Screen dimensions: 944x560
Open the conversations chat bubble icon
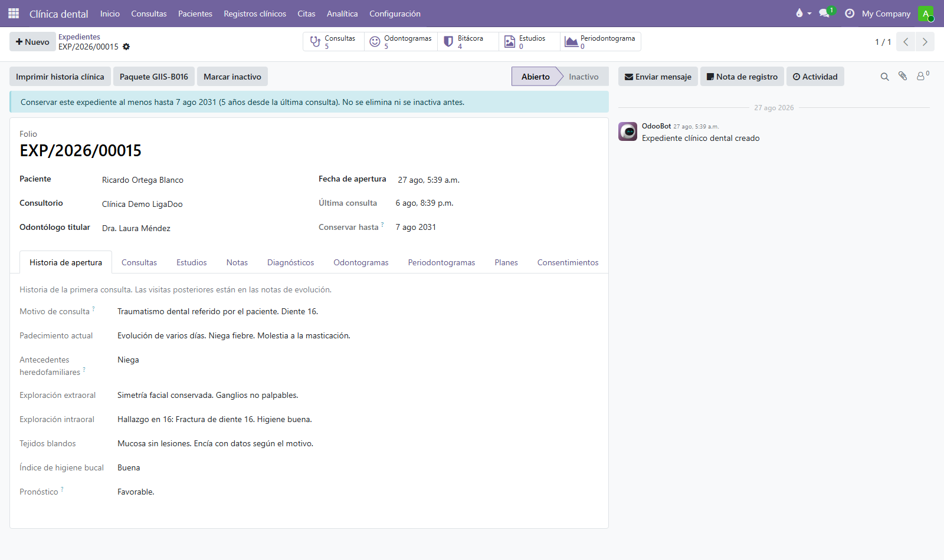pyautogui.click(x=825, y=13)
